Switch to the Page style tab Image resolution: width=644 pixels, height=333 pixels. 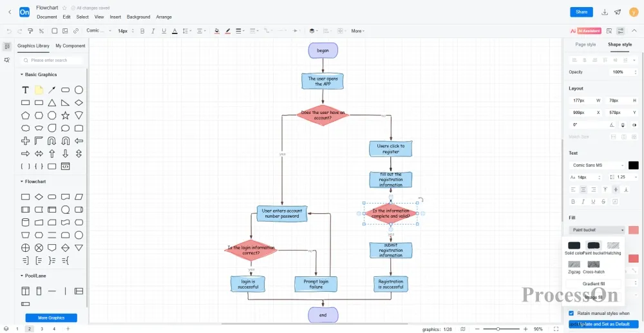click(585, 44)
